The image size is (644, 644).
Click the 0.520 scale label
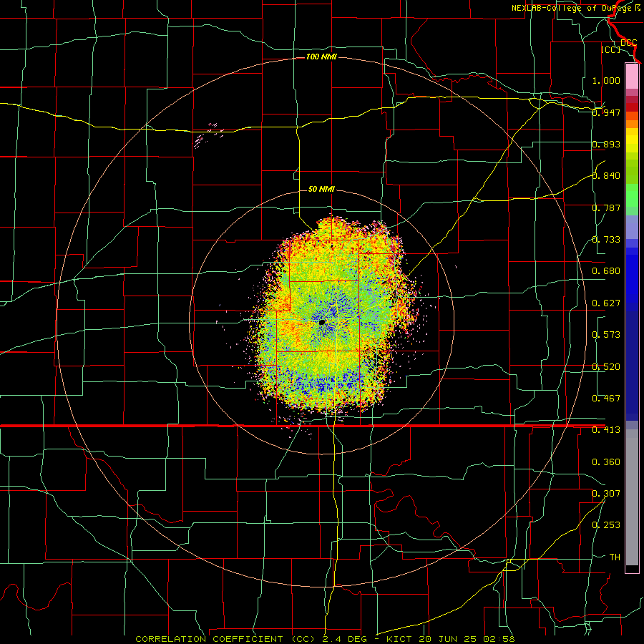tap(606, 367)
